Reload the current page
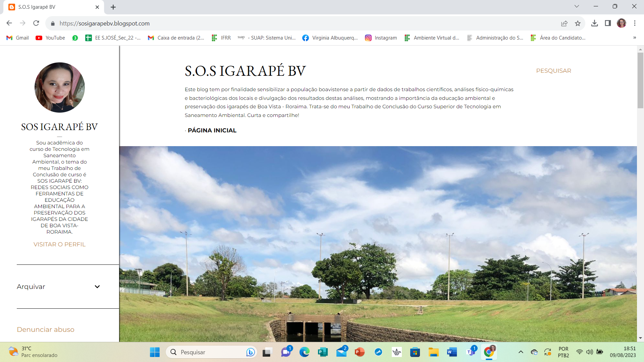Image resolution: width=644 pixels, height=362 pixels. [x=36, y=23]
